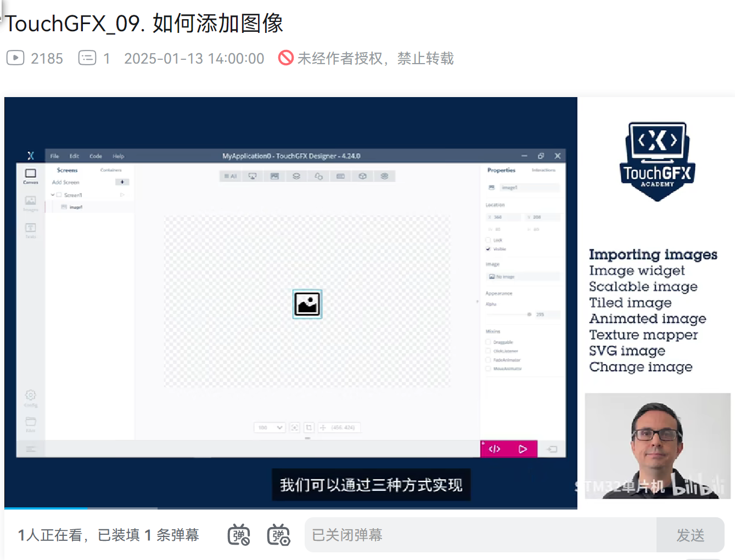Open the No image selector
The image size is (735, 560).
point(523,277)
